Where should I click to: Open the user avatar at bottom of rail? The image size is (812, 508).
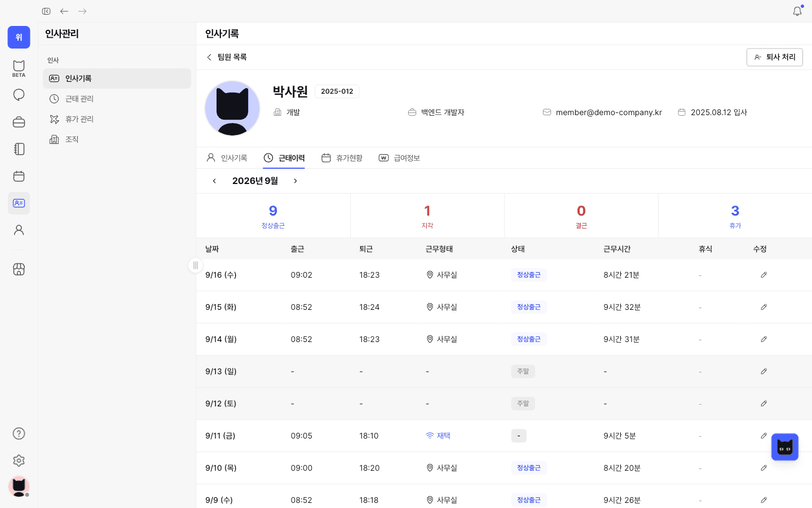tap(19, 487)
